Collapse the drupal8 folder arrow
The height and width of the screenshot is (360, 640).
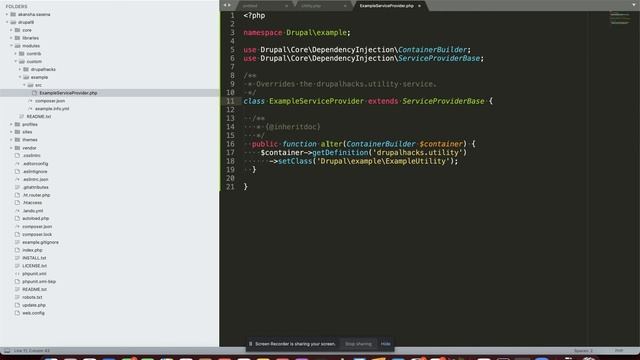[x=7, y=22]
